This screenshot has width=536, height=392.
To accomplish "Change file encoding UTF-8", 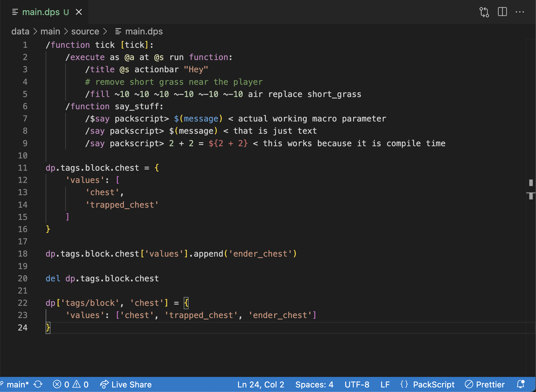I will coord(357,385).
